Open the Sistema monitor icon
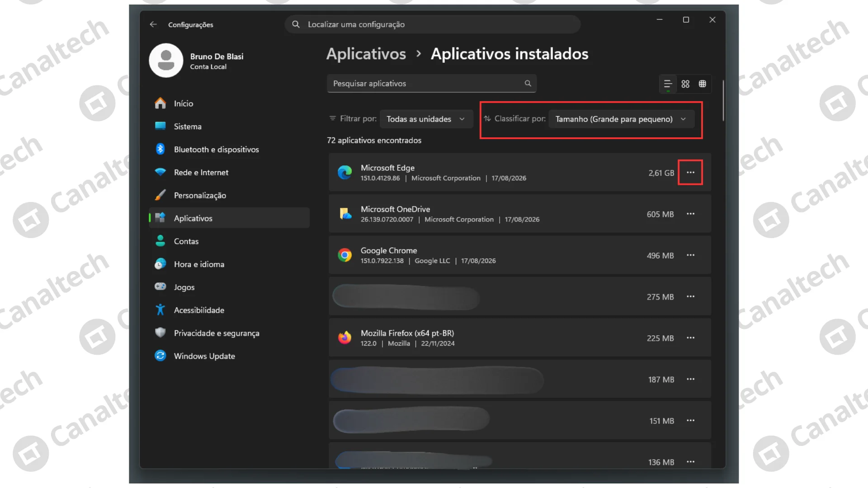Screen dimensions: 868x488 click(x=160, y=126)
